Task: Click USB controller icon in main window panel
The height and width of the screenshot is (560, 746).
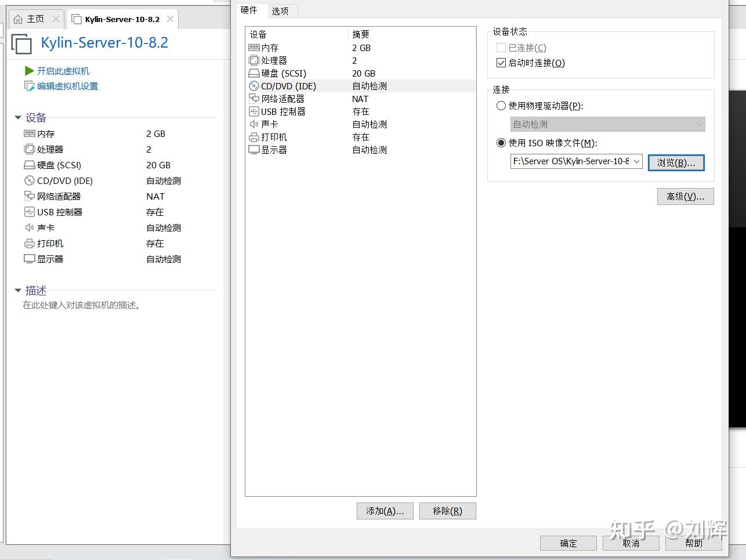Action: point(30,212)
